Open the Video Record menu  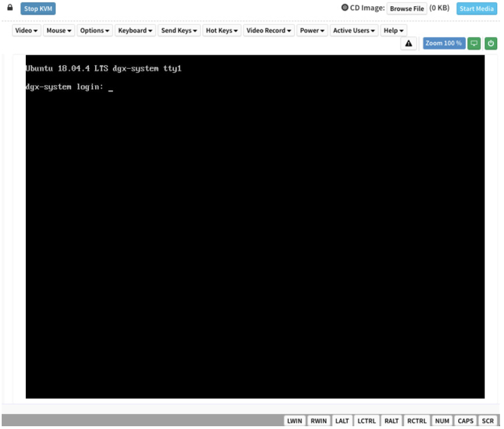click(269, 31)
